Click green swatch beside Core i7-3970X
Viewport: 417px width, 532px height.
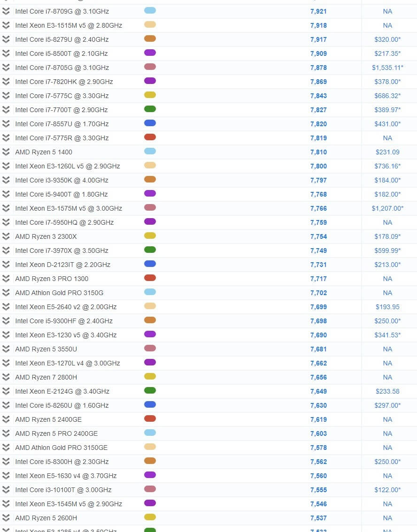pyautogui.click(x=150, y=250)
